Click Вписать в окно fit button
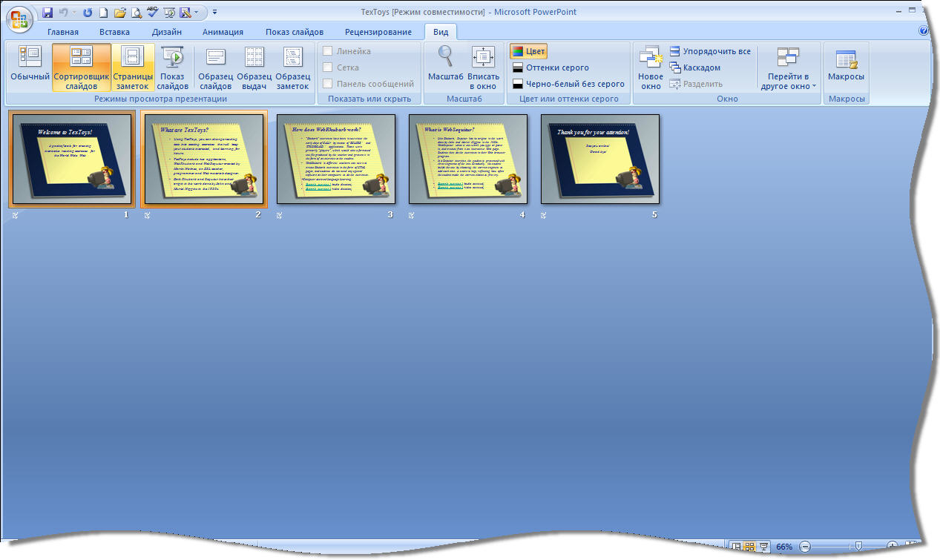This screenshot has width=940, height=560. (483, 65)
